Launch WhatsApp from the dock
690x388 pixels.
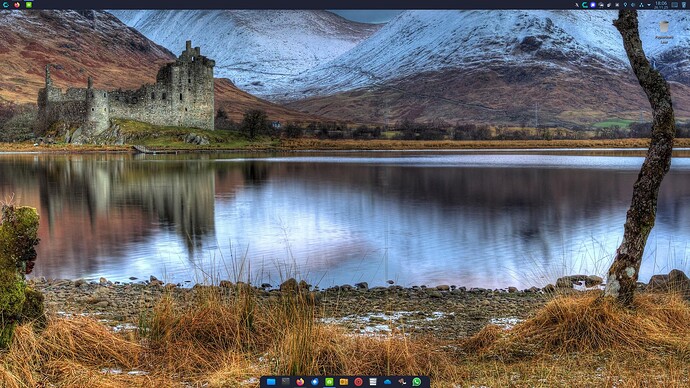[417, 382]
